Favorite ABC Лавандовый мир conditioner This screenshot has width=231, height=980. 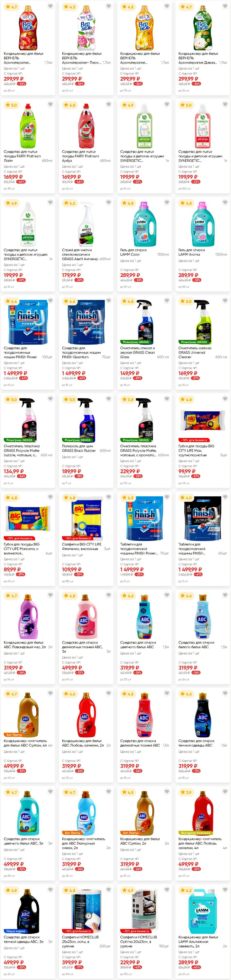tap(50, 595)
